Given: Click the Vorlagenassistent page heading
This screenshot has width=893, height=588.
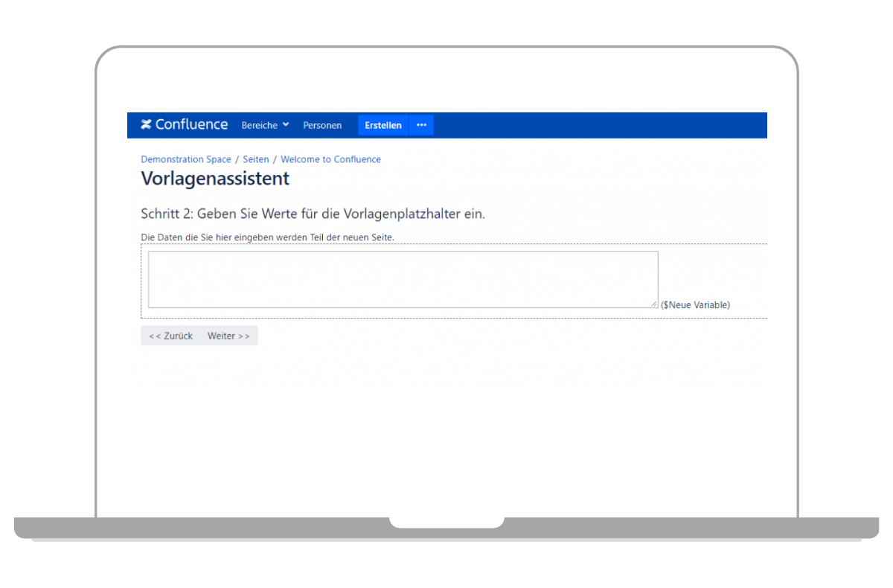Looking at the screenshot, I should pos(215,179).
